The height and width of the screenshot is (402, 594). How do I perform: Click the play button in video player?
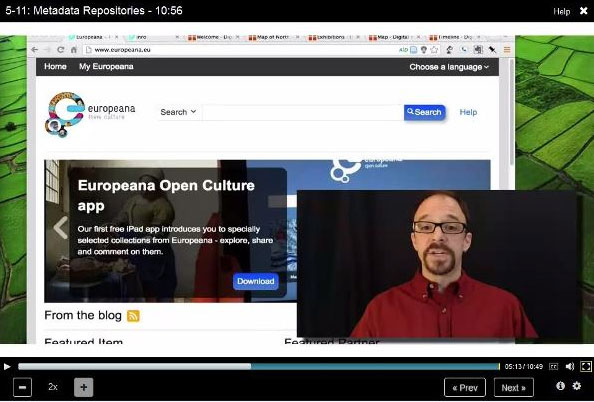6,366
